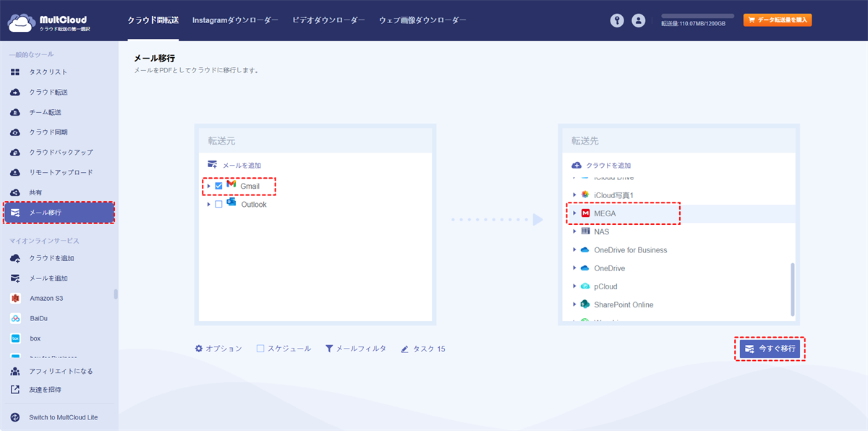Expand the Outlook tree node
This screenshot has height=431, width=868.
(x=209, y=205)
